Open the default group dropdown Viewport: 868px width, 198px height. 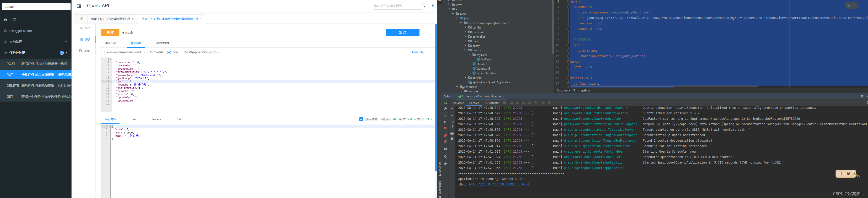point(36,6)
